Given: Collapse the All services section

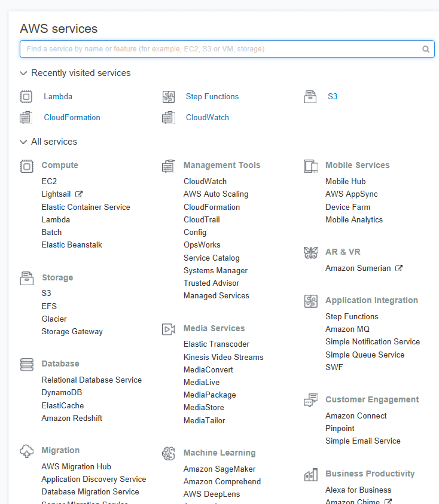Looking at the screenshot, I should [x=23, y=142].
